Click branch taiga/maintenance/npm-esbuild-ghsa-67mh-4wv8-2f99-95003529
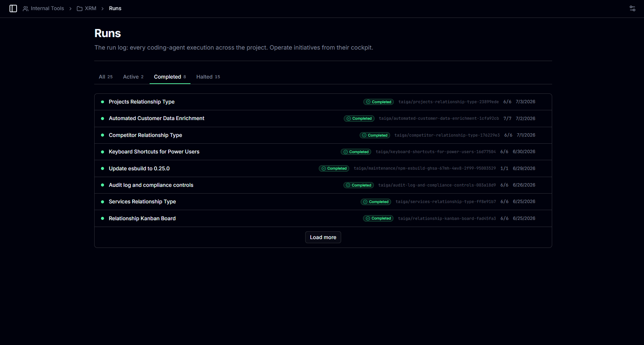This screenshot has height=345, width=644. coord(425,169)
